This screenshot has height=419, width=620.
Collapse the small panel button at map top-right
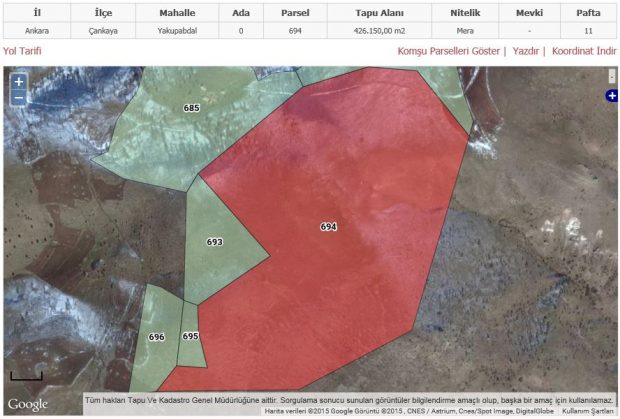click(612, 76)
